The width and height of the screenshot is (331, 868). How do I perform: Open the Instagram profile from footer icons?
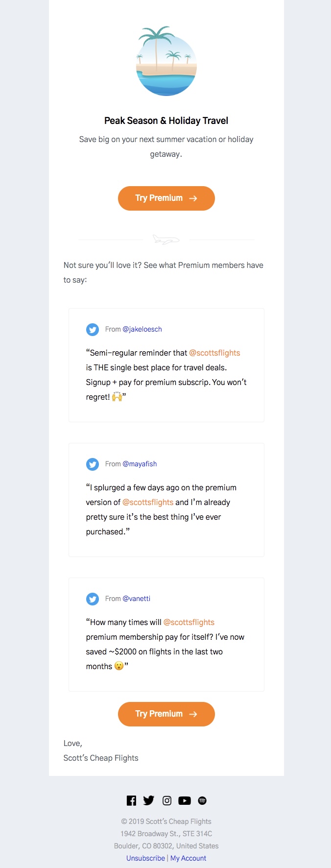[x=166, y=800]
